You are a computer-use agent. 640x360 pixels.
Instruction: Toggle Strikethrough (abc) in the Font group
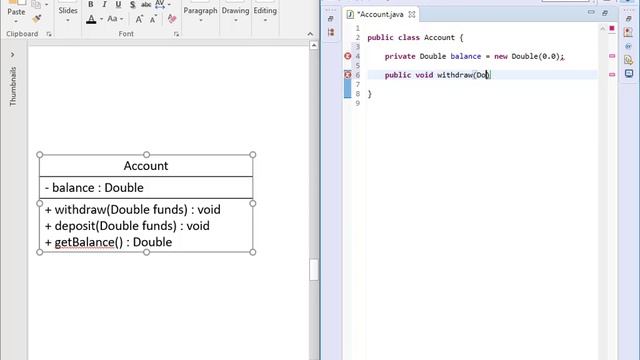click(x=146, y=4)
